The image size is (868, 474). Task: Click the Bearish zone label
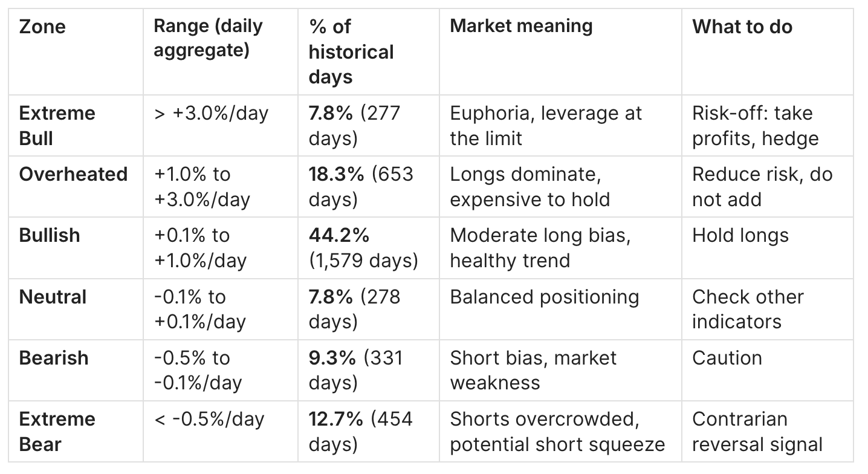[x=54, y=357]
